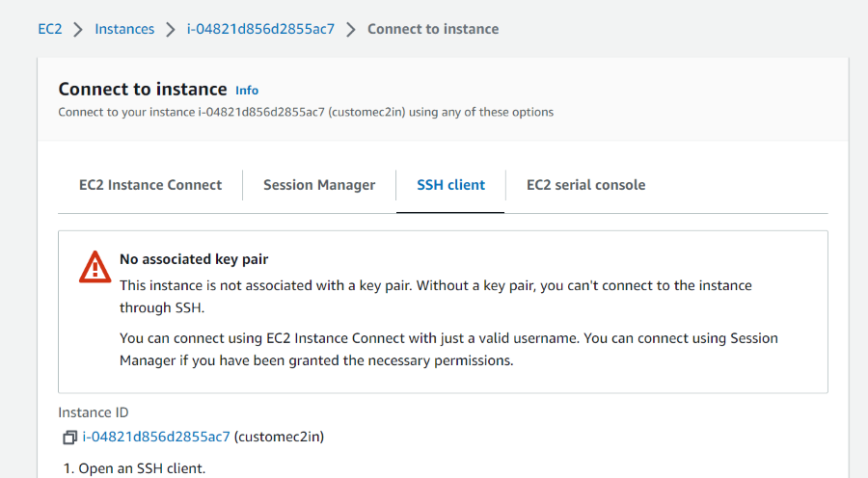
Task: Go to EC2 in the breadcrumb
Action: point(50,29)
